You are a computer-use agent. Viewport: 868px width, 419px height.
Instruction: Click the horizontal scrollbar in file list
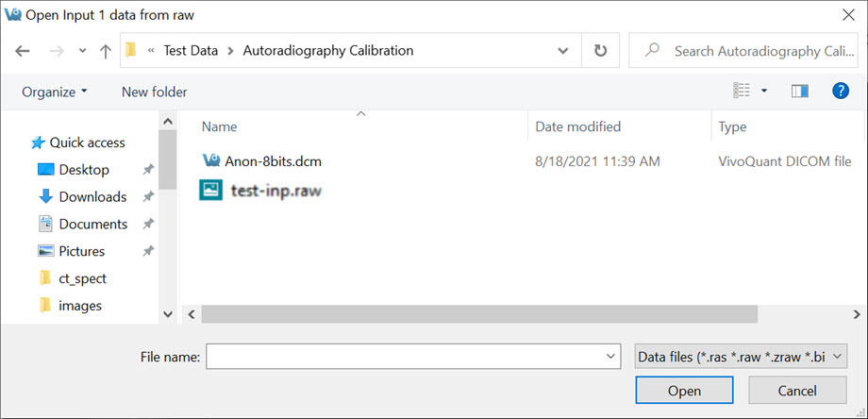tap(479, 313)
